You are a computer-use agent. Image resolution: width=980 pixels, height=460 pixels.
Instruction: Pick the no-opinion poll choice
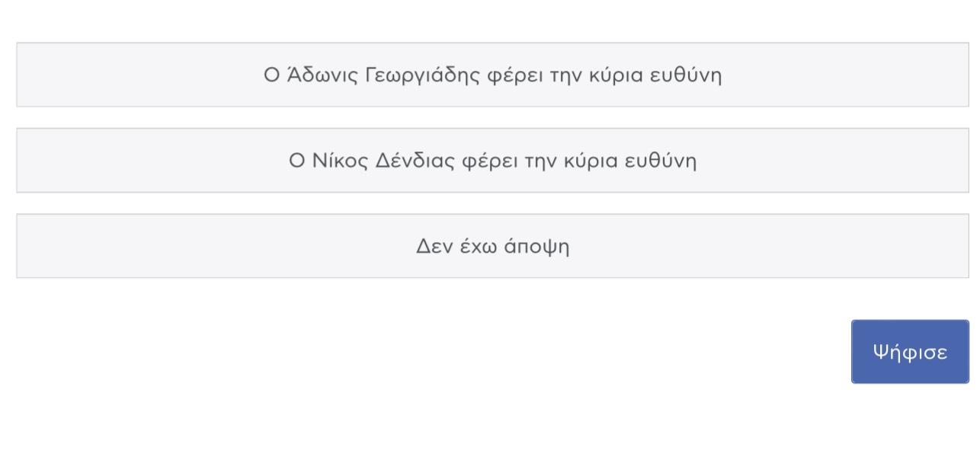coord(492,246)
